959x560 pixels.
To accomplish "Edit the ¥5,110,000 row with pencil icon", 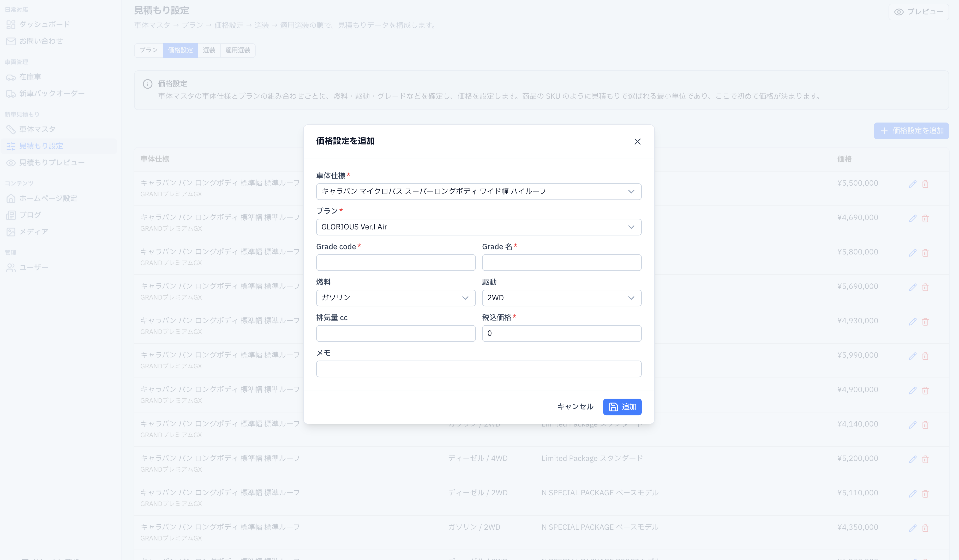I will click(913, 494).
